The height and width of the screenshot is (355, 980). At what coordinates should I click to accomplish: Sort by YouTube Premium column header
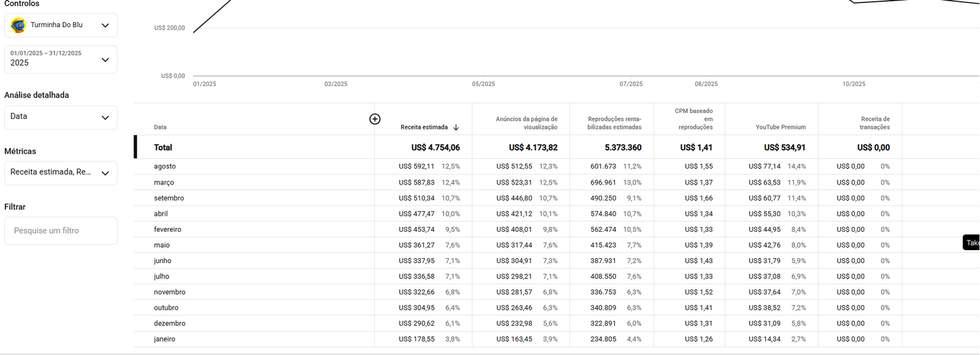(780, 127)
